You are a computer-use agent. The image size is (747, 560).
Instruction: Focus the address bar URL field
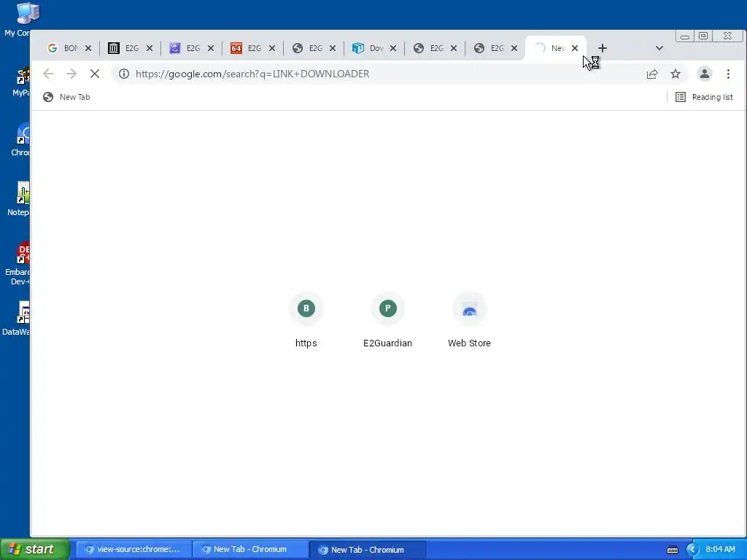click(x=381, y=74)
